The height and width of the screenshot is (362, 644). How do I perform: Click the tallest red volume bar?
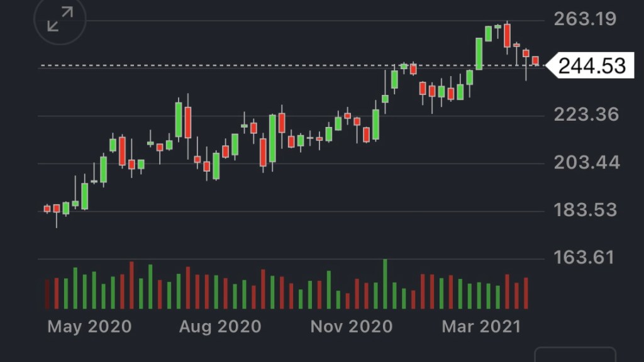[x=131, y=285]
